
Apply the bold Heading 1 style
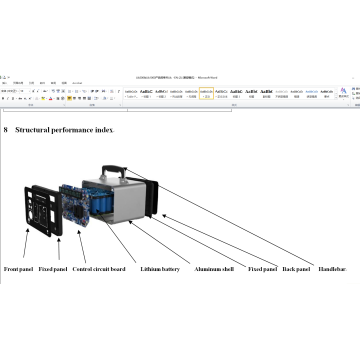[236, 93]
